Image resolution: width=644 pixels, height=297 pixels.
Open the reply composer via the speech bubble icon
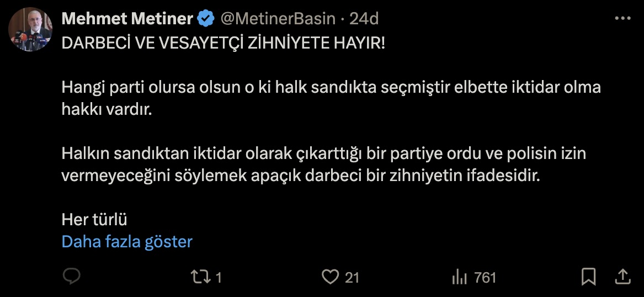pyautogui.click(x=71, y=277)
